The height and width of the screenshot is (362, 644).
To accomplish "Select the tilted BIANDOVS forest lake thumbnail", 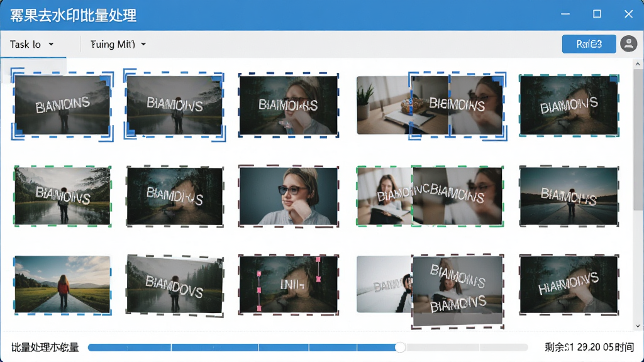I will point(175,285).
